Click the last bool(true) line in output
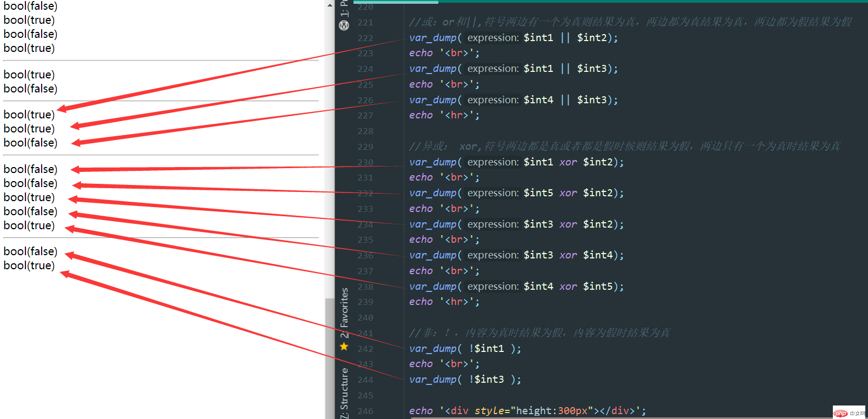 (29, 265)
